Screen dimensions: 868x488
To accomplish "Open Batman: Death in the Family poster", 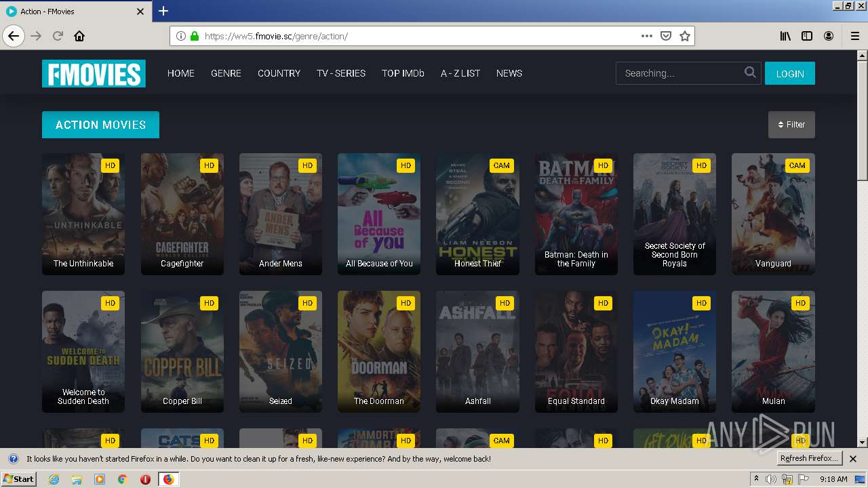I will tap(576, 214).
